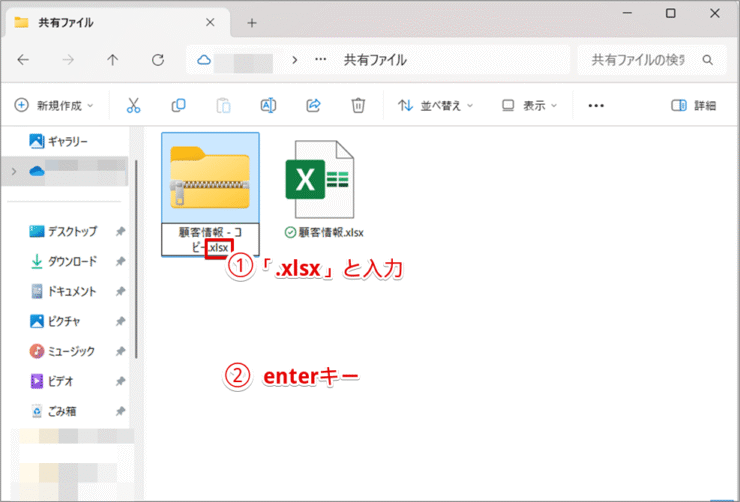Screen dimensions: 740x502
Task: Click the filename edit box 顧客情報 - コピー.xlsx
Action: [x=210, y=240]
